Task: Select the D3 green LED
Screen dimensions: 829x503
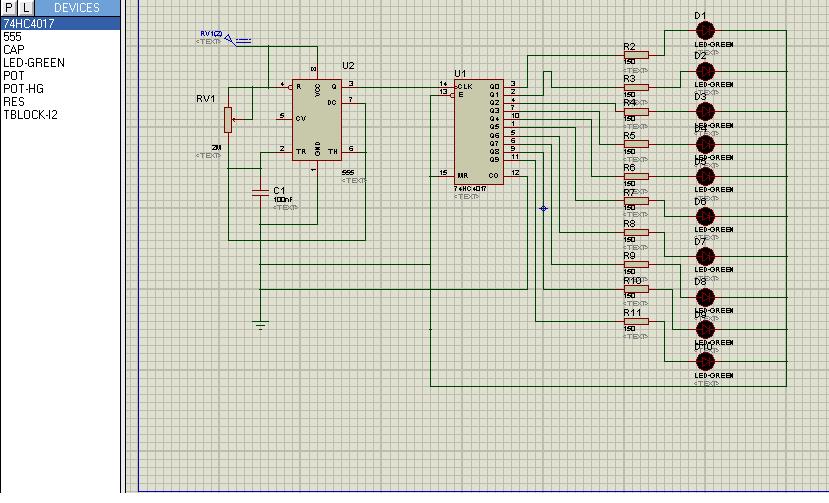Action: [x=705, y=112]
